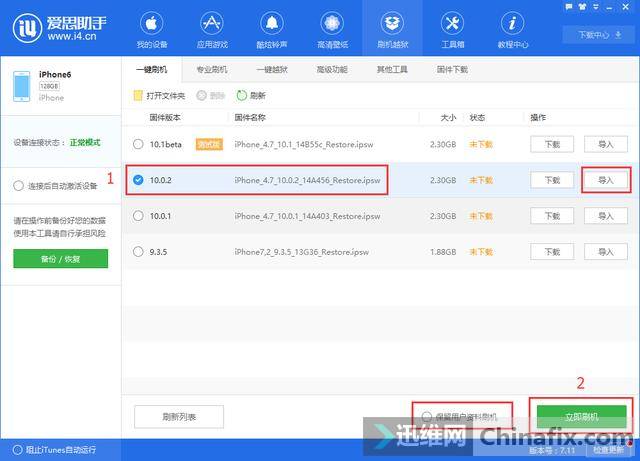Viewport: 640px width, 461px height.
Task: Select the 10.0.2 firmware radio button
Action: click(x=138, y=180)
